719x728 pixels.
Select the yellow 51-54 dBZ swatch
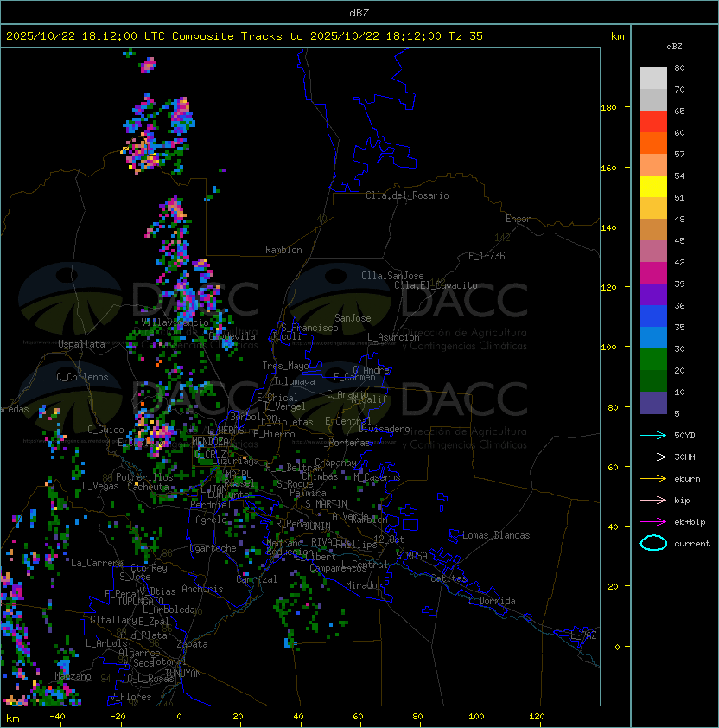pyautogui.click(x=653, y=187)
